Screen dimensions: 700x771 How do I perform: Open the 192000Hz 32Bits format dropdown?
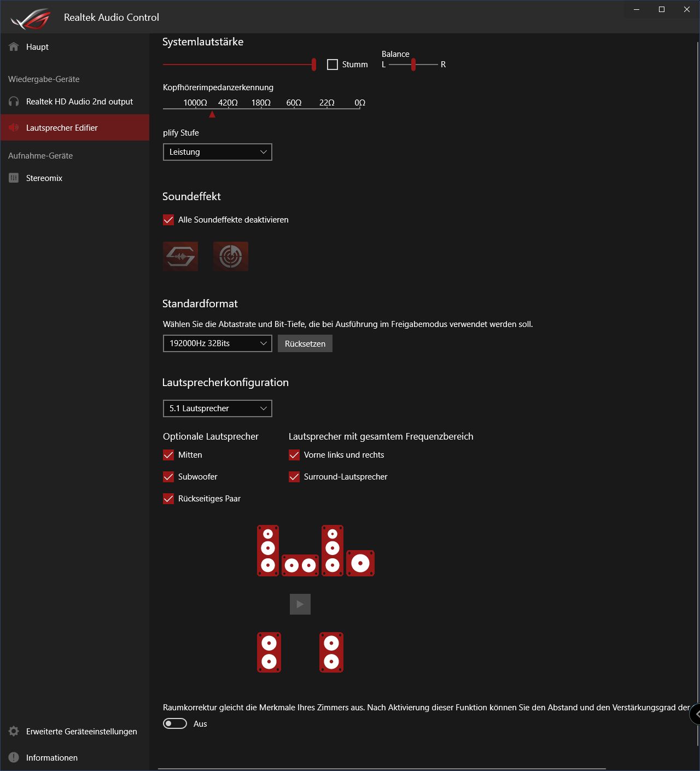pos(218,343)
